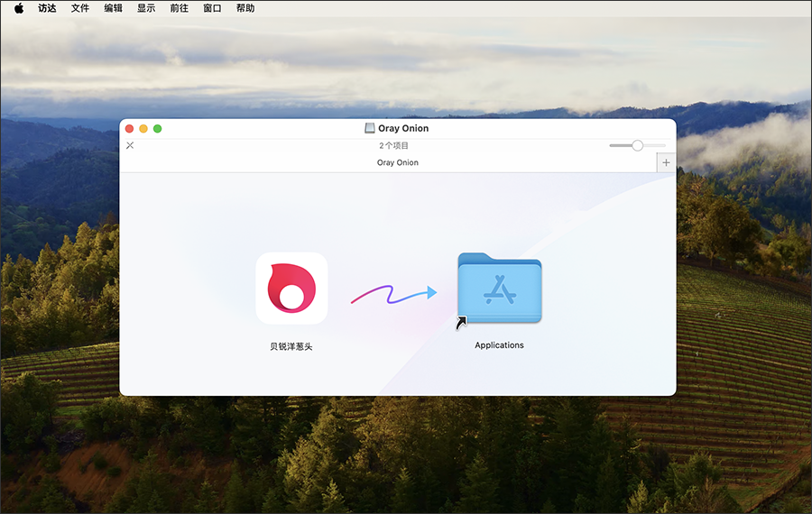
Task: Click the Oray Onion window title text
Action: [403, 128]
